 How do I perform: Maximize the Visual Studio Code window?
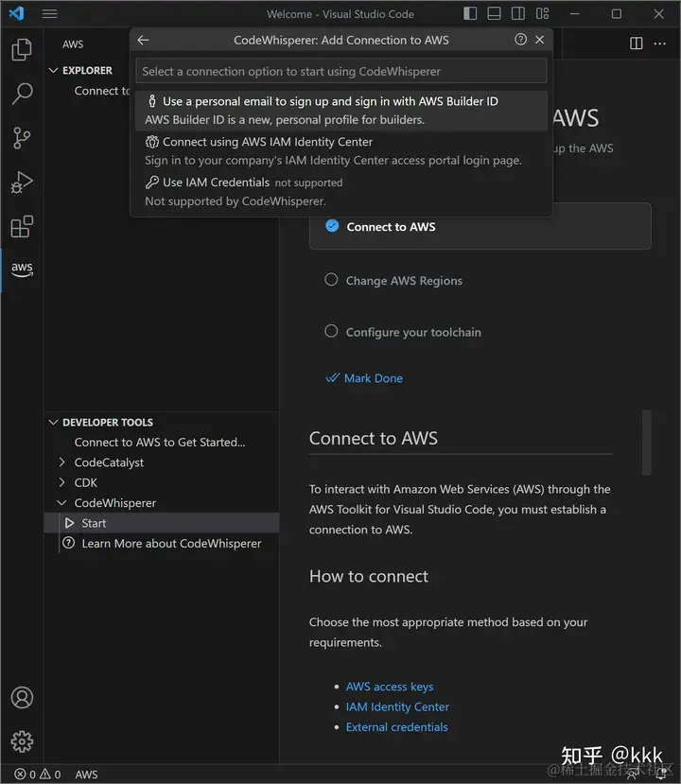pyautogui.click(x=617, y=14)
